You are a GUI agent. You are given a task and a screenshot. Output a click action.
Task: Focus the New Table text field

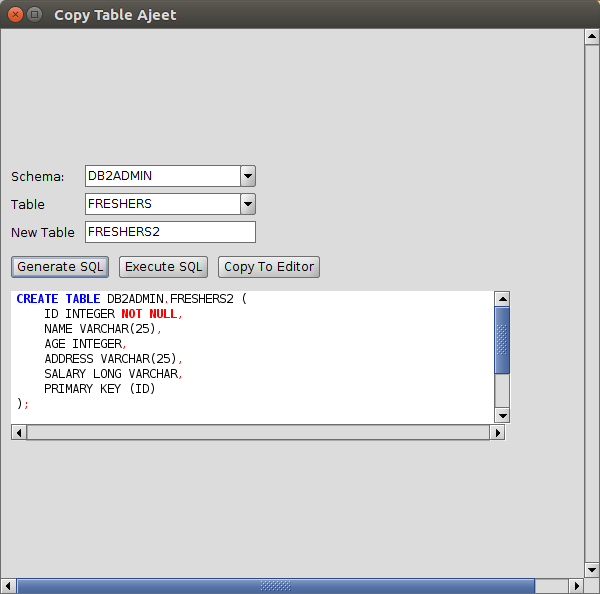[x=170, y=232]
